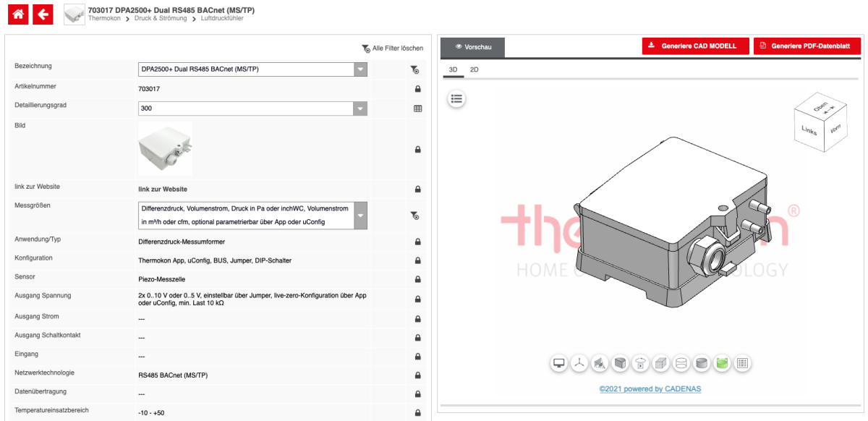Screen dimensions: 868x421
Task: Click lock icon in Netzwerktechnologie row
Action: point(418,375)
